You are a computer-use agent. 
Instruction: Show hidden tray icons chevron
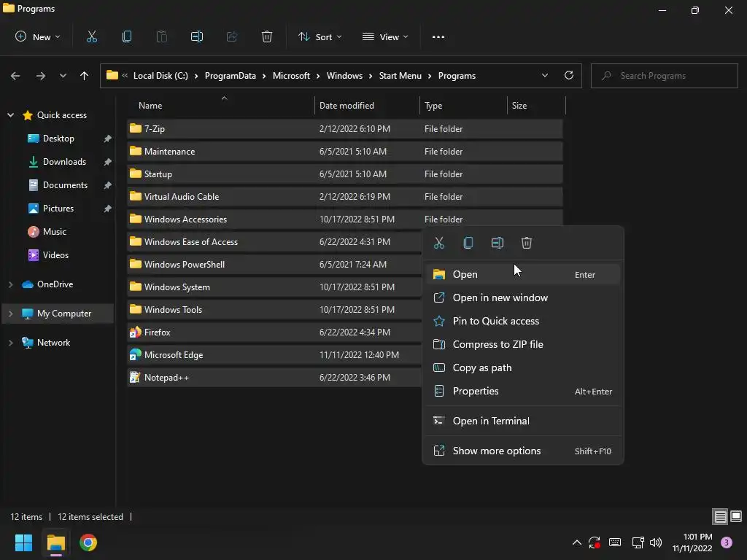pos(576,542)
